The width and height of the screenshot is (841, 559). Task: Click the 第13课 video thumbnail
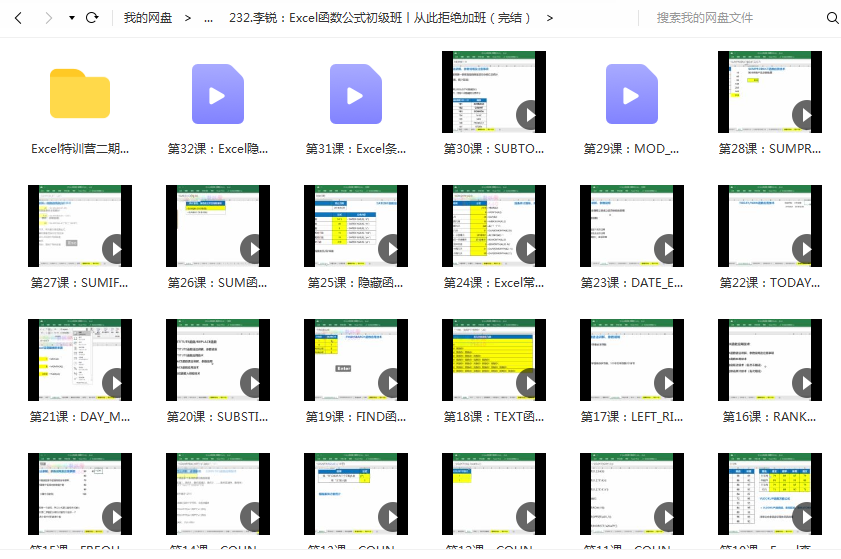click(x=356, y=494)
